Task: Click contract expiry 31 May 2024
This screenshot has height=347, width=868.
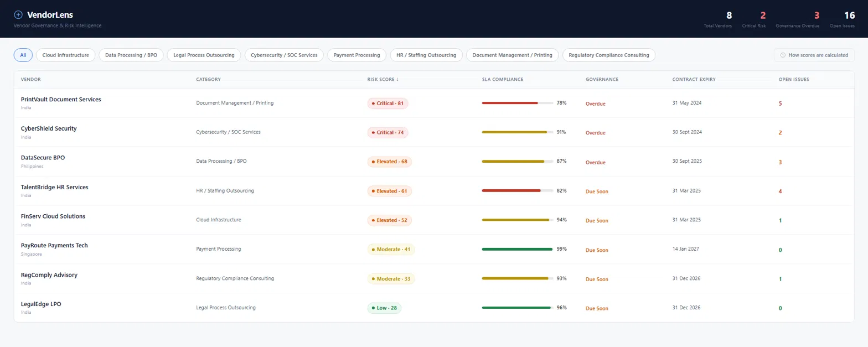Action: [686, 103]
